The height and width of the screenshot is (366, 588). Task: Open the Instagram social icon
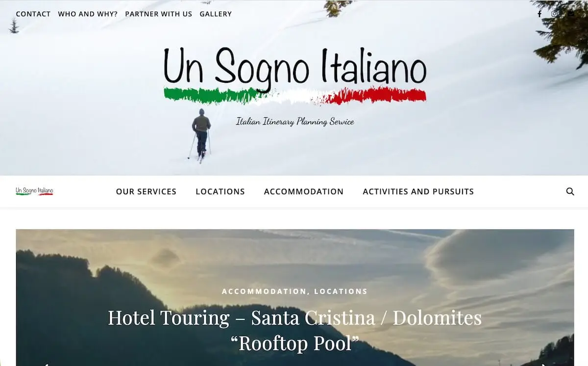pos(555,14)
